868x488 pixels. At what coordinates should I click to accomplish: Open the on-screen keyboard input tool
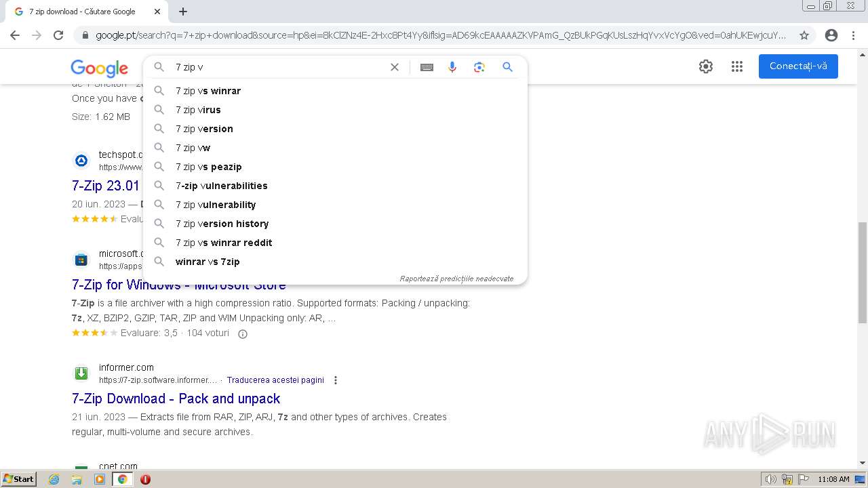click(427, 67)
